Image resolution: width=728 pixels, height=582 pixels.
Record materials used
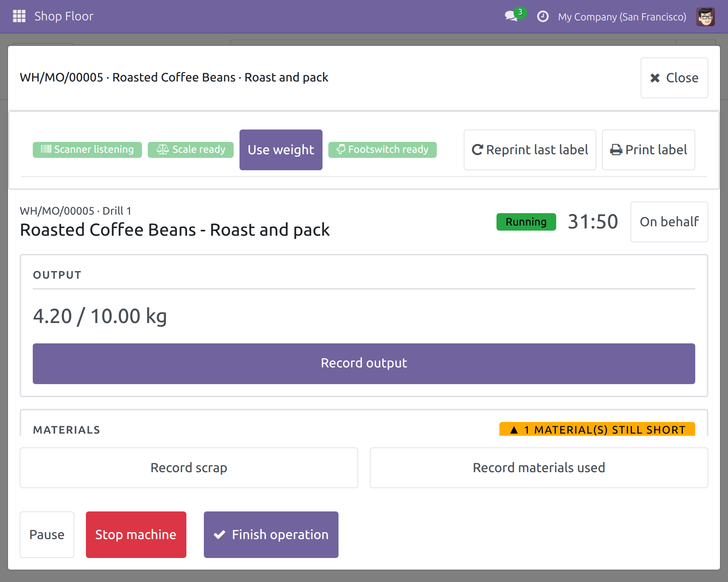point(539,468)
